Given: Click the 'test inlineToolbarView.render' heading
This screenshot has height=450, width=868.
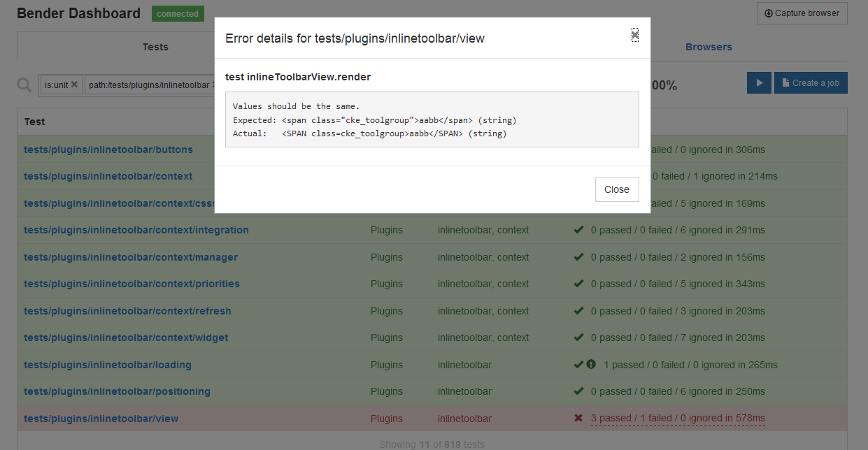Looking at the screenshot, I should pos(298,77).
